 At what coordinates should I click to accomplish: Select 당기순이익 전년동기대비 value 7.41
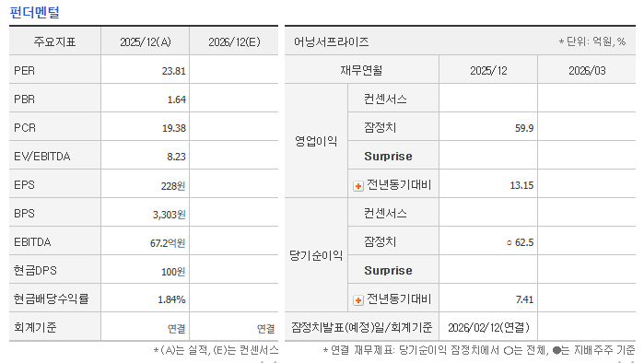point(524,299)
